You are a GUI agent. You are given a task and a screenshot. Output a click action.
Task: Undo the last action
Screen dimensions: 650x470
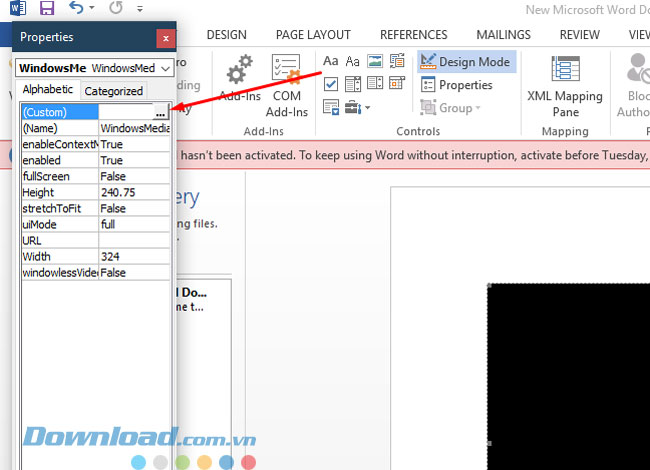[76, 7]
